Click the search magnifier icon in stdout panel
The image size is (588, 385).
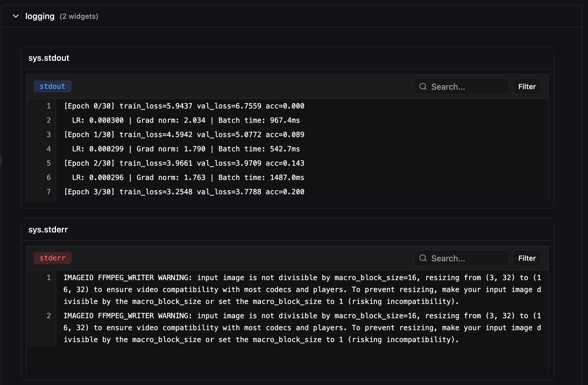(423, 86)
